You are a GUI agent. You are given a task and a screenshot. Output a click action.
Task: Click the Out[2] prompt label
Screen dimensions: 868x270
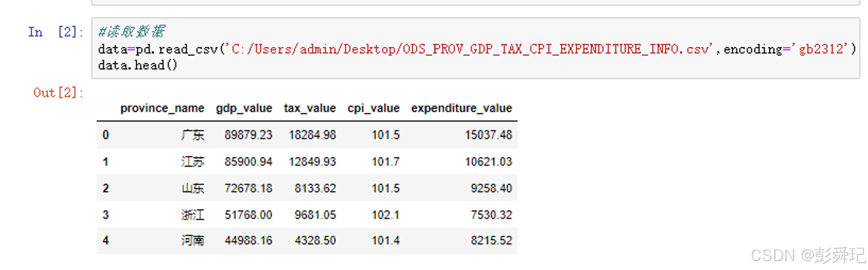tap(58, 93)
